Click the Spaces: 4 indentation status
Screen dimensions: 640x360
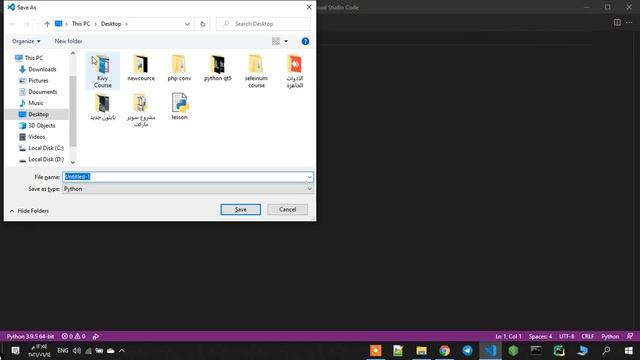[540, 336]
